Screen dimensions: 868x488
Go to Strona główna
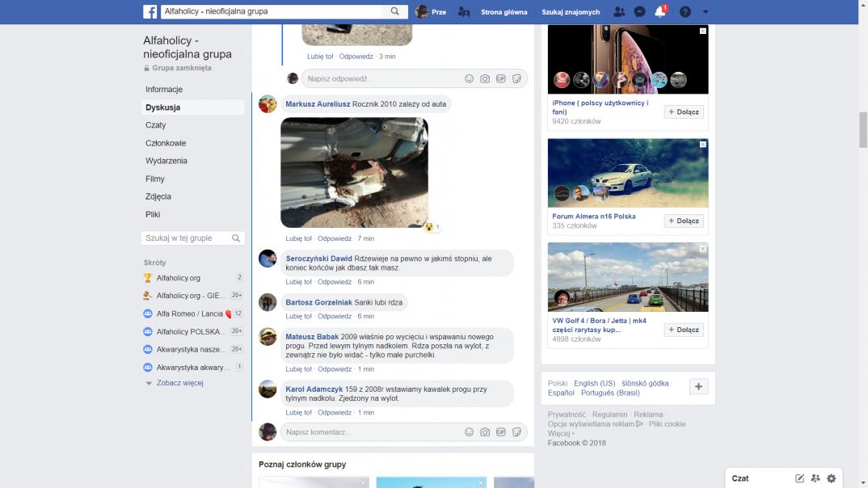[504, 11]
